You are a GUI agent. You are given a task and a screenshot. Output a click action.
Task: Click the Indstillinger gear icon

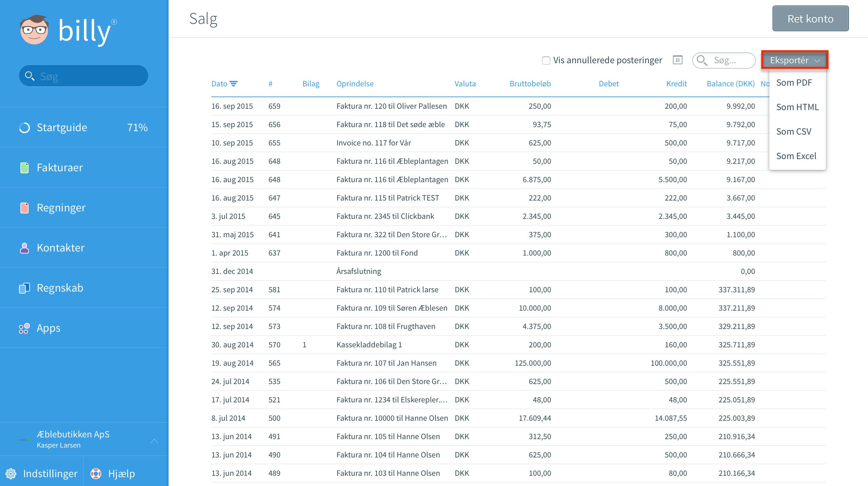tap(11, 473)
